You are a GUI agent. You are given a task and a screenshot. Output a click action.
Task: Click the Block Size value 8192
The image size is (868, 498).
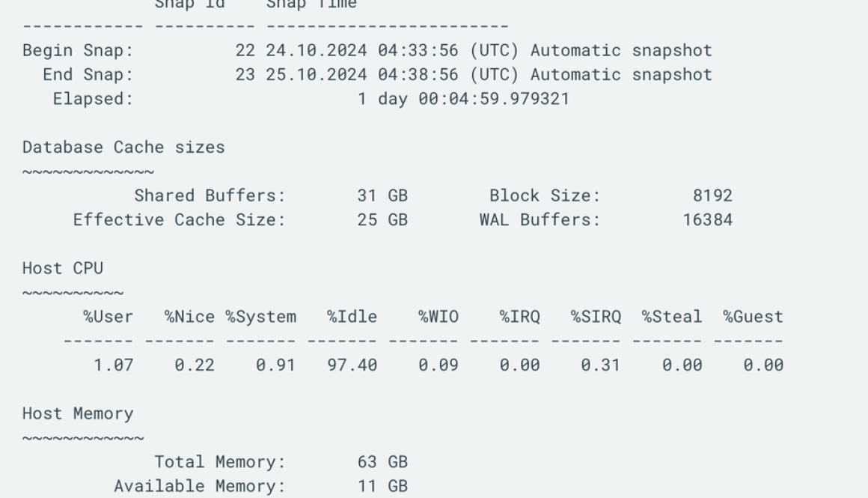[712, 196]
